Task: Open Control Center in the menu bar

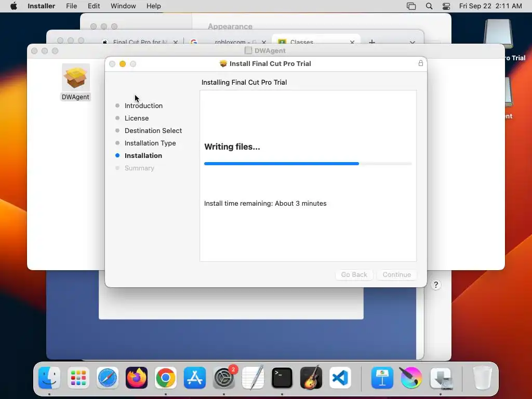Action: (x=446, y=6)
